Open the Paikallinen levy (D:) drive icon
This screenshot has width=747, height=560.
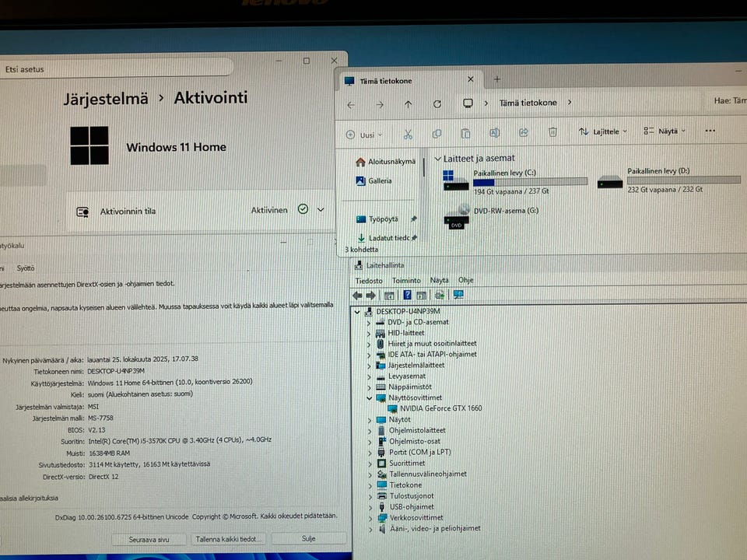pos(610,182)
